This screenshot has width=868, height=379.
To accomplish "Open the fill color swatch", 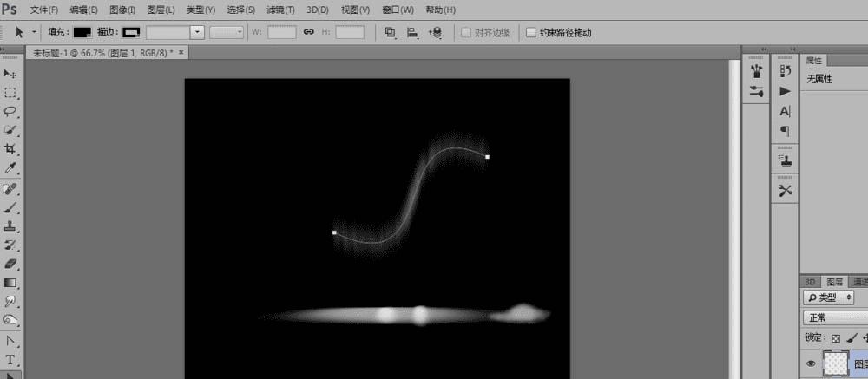I will [82, 33].
